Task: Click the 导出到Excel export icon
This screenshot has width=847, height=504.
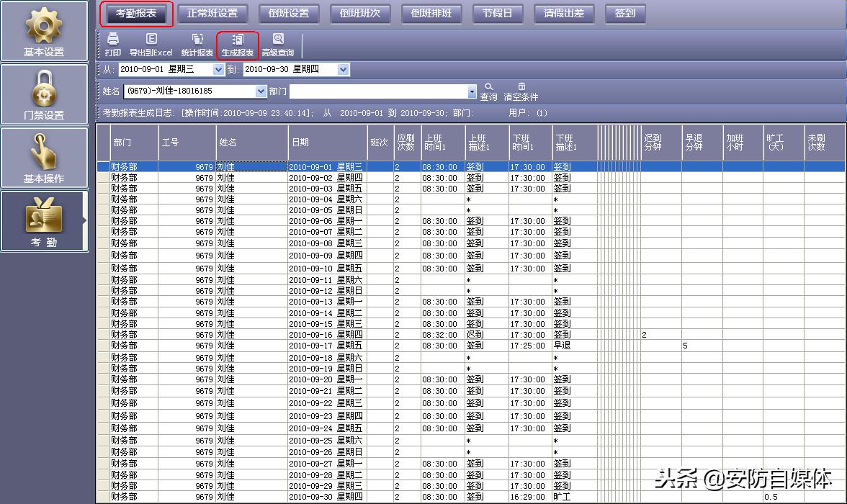Action: tap(148, 45)
